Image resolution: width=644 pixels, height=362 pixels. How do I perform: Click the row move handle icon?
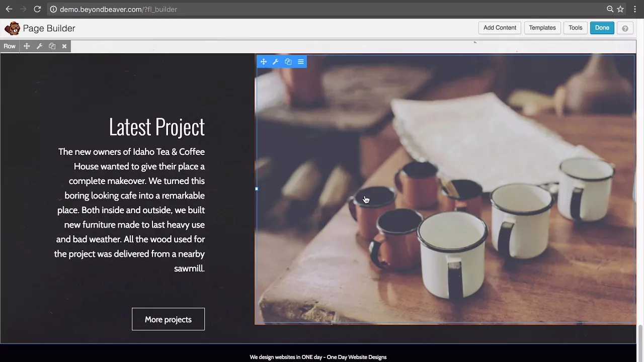point(27,46)
